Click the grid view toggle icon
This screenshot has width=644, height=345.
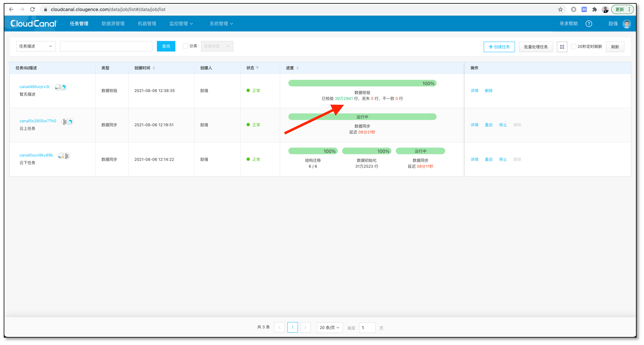[x=562, y=47]
